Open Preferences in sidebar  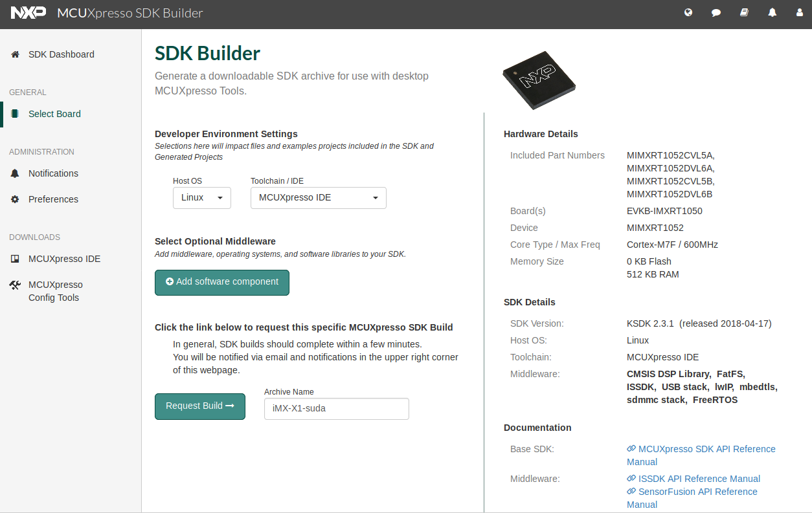tap(53, 199)
